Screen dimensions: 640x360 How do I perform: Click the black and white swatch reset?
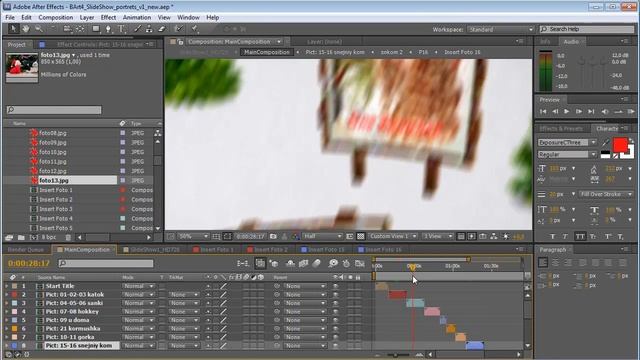click(606, 154)
